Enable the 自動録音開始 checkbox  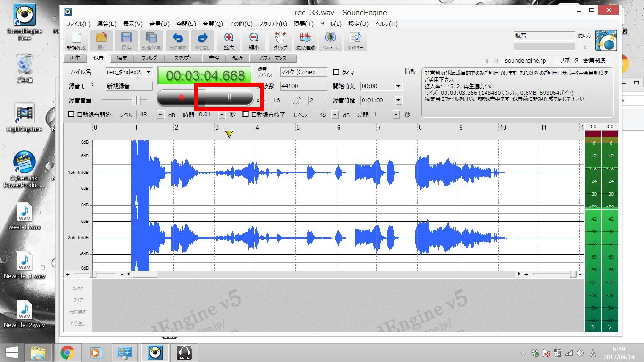point(72,114)
